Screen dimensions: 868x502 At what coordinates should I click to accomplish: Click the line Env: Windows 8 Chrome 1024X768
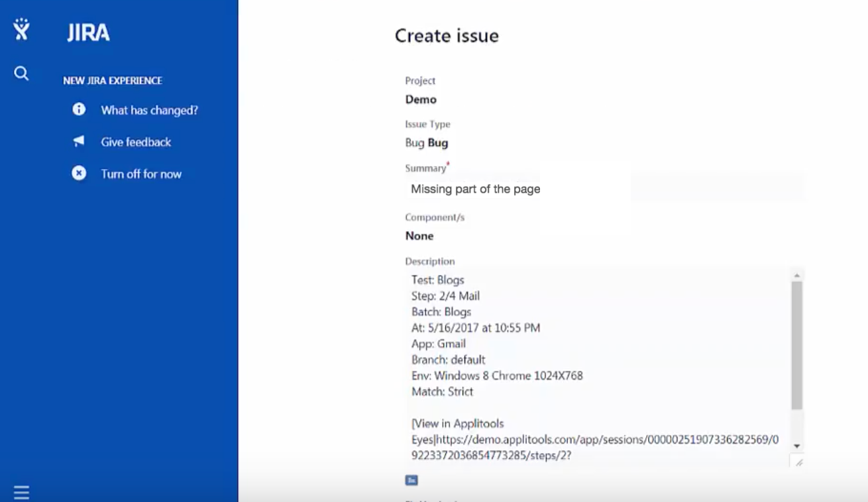(x=497, y=375)
